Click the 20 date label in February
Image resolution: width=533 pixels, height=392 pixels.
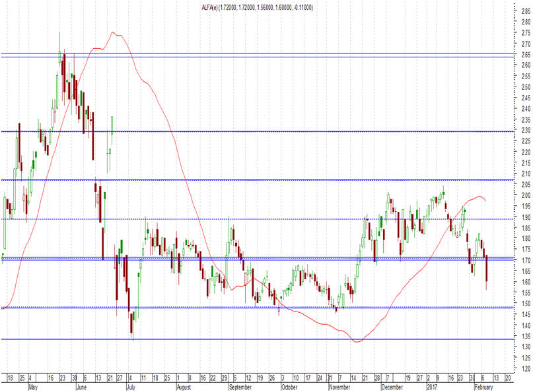[x=508, y=378]
